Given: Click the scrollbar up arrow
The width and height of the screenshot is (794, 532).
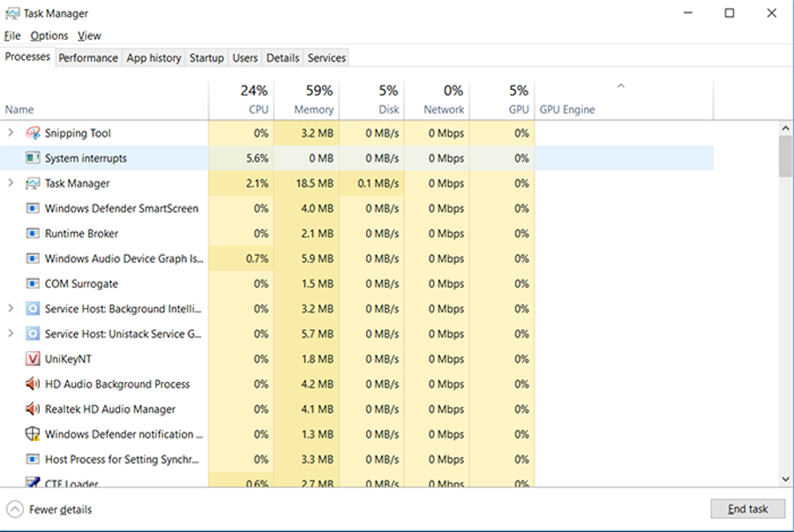Looking at the screenshot, I should coord(785,128).
